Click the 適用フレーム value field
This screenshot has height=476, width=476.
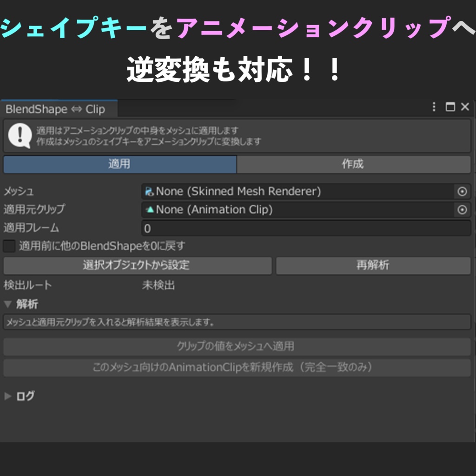pyautogui.click(x=306, y=228)
